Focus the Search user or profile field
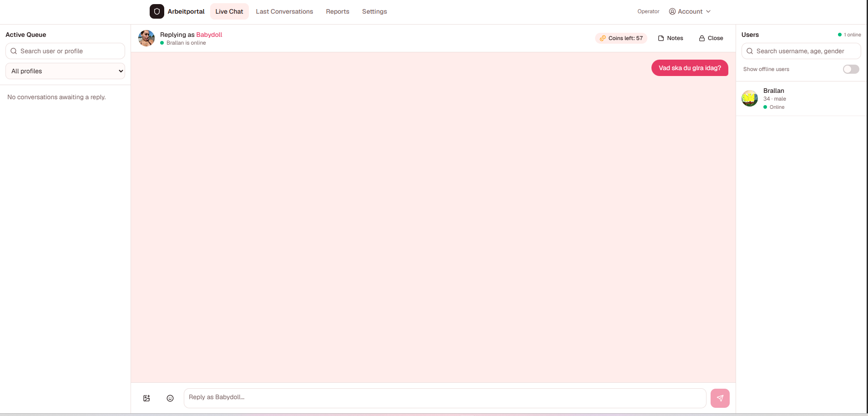Image resolution: width=868 pixels, height=416 pixels. tap(65, 51)
